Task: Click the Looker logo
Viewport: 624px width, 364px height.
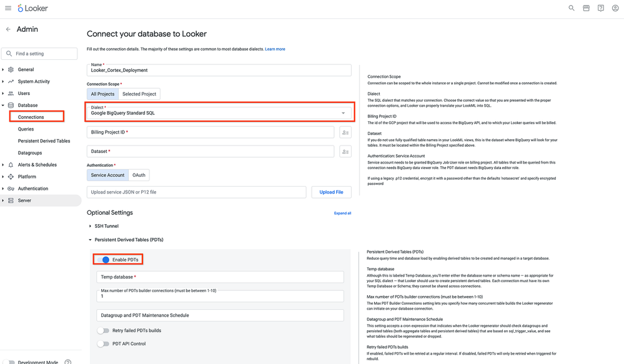Action: [x=32, y=8]
